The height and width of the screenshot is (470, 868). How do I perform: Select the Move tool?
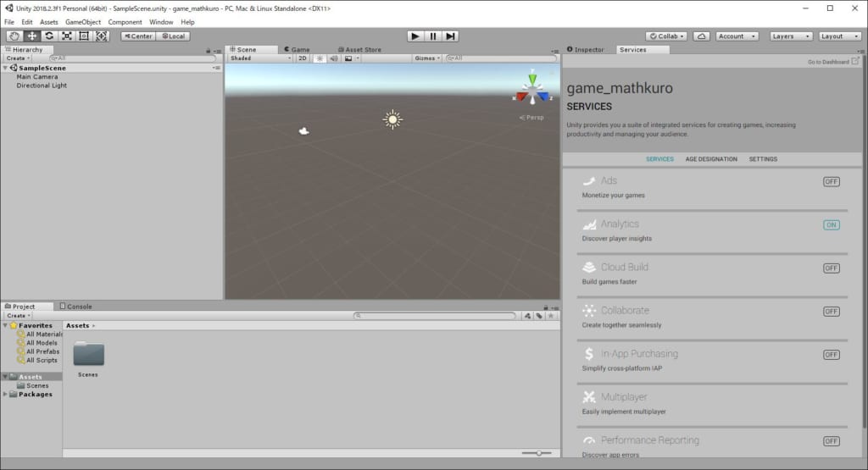tap(32, 36)
